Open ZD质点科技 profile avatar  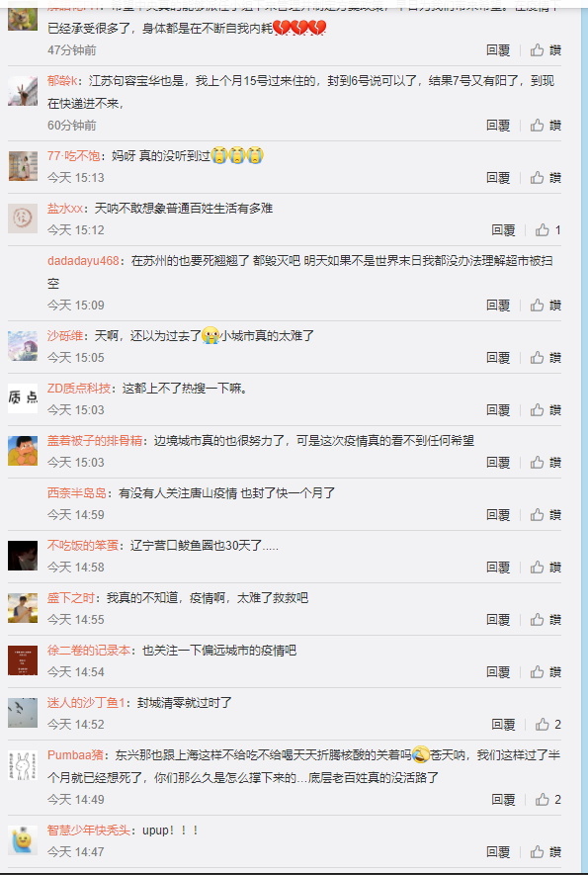(23, 397)
